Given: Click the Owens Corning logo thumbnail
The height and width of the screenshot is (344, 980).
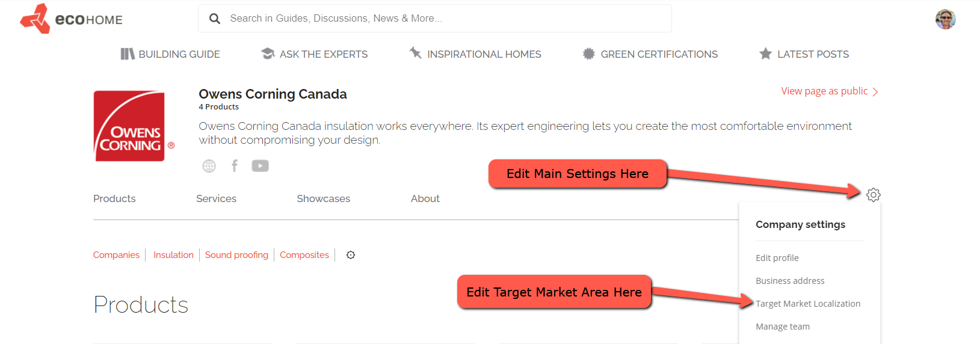Looking at the screenshot, I should click(130, 126).
